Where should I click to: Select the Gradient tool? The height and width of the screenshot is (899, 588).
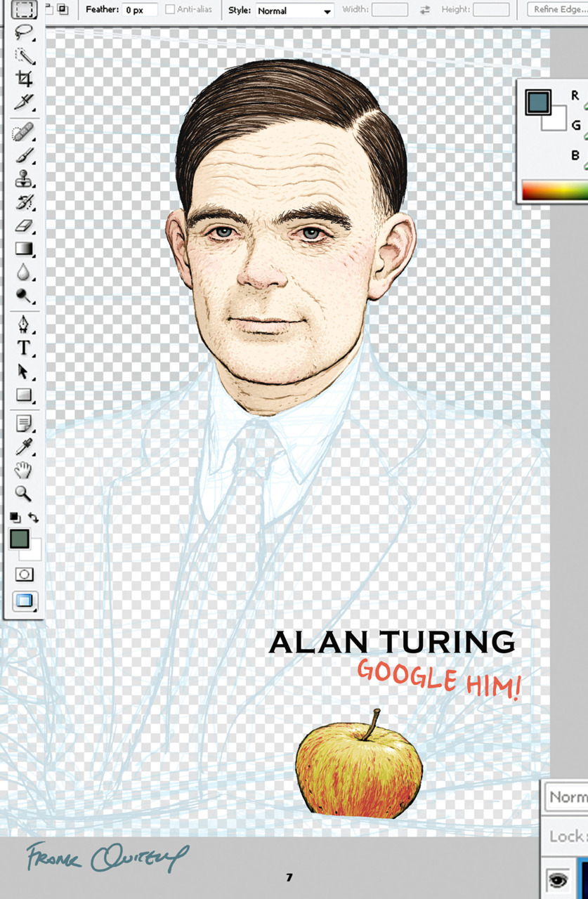tap(25, 249)
